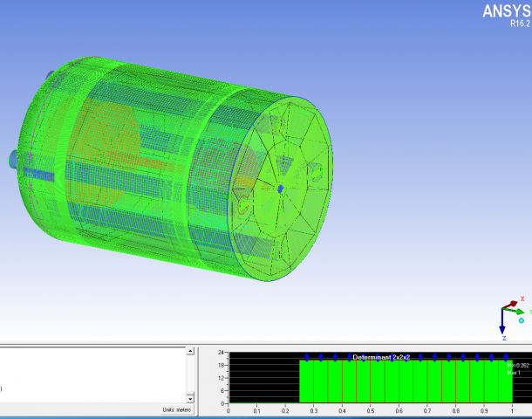
Task: Select the small nozzle on the cylinder's left end
Action: click(12, 158)
